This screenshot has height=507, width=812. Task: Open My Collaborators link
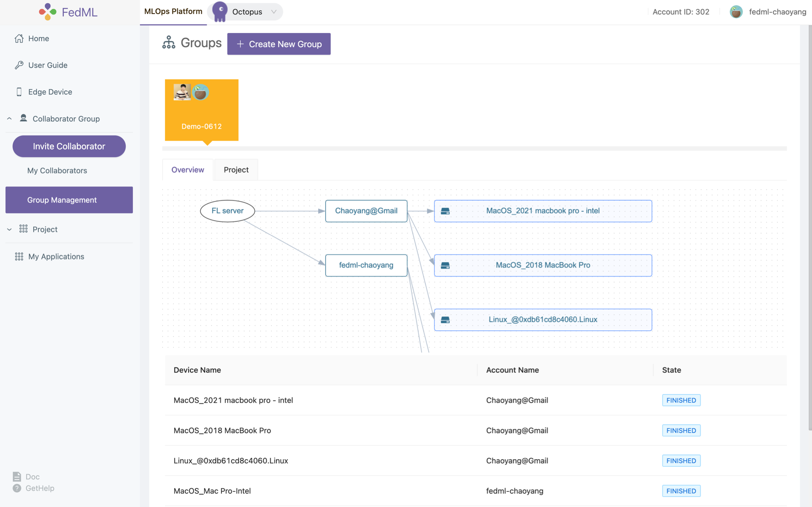[57, 171]
